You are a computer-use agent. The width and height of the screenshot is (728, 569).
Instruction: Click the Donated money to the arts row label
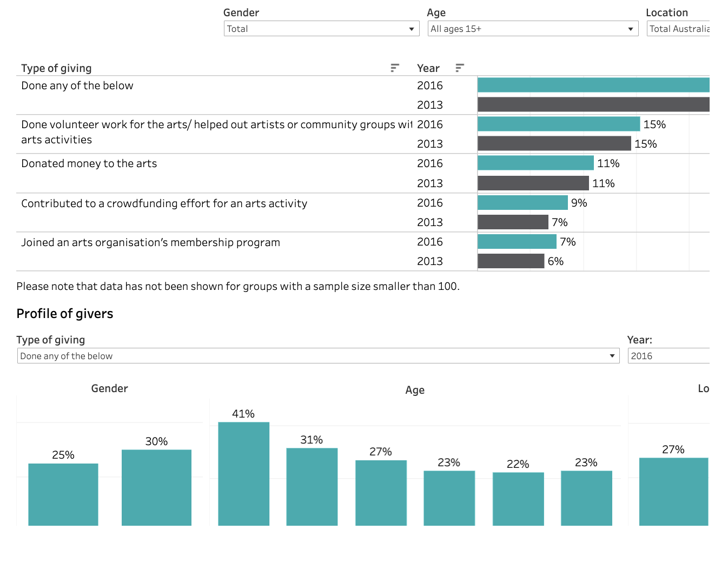89,163
